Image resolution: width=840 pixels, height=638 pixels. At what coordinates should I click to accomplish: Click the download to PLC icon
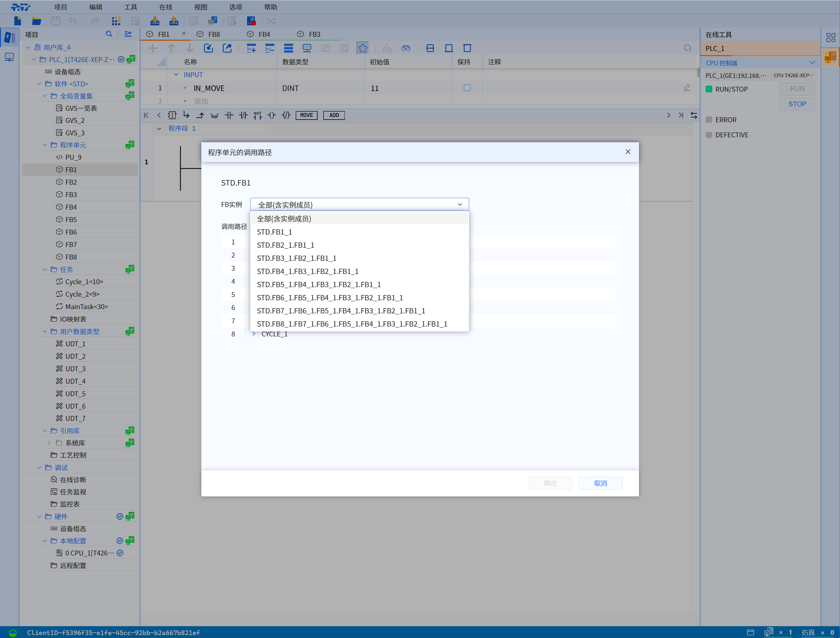154,21
